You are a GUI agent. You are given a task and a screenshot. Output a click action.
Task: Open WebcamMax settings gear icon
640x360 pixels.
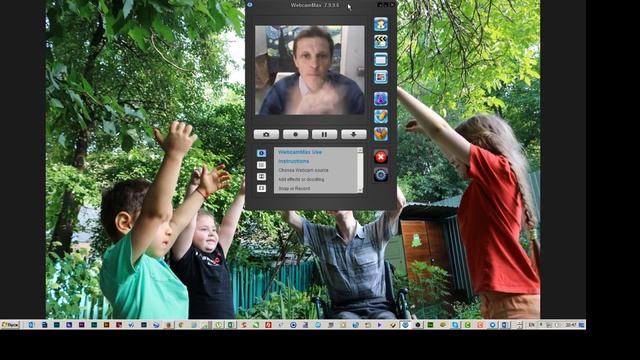click(x=381, y=175)
